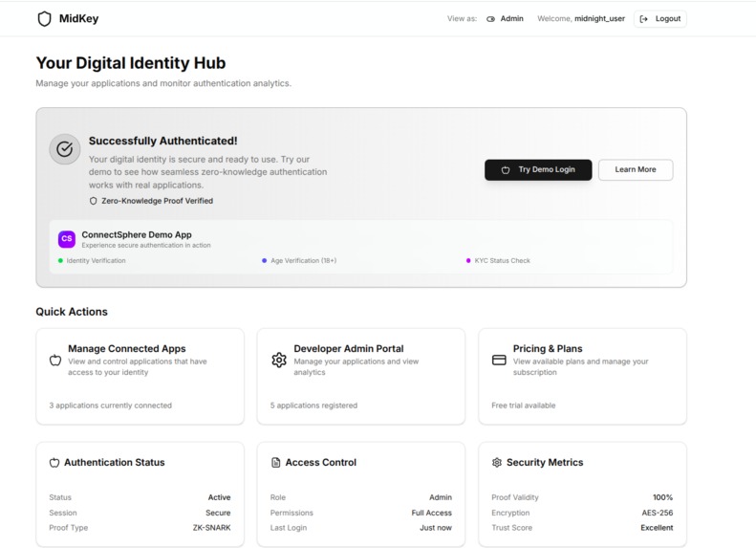The image size is (756, 548).
Task: Start the Try Demo Login button
Action: (x=538, y=170)
